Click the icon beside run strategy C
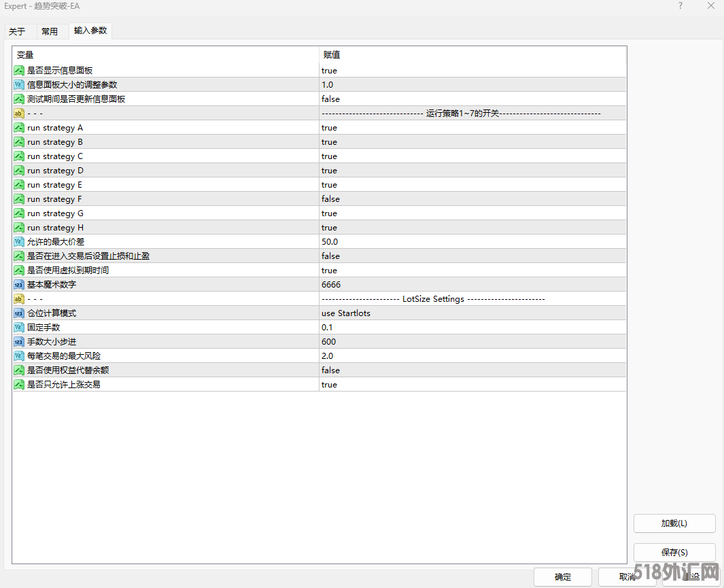 point(19,156)
